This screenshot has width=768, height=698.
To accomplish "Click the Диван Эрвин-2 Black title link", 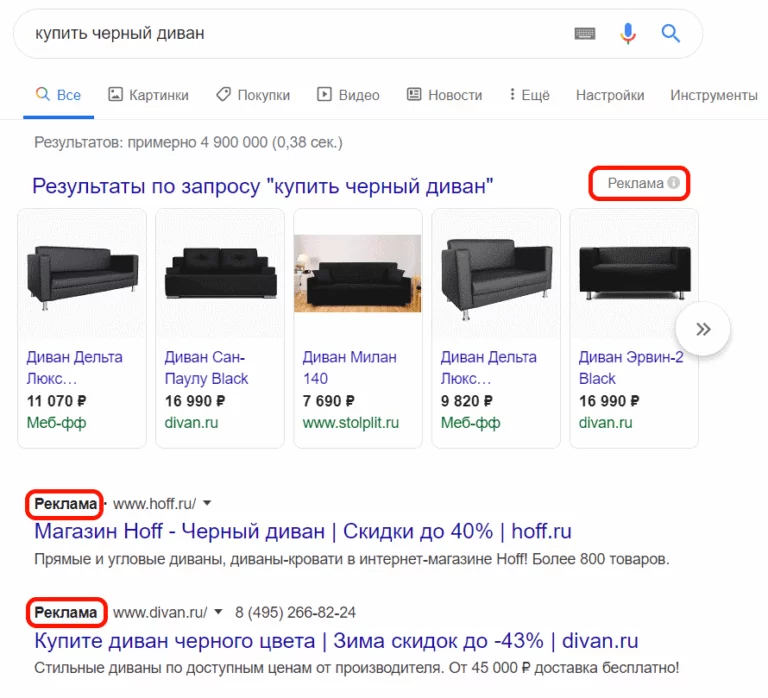I will coord(631,368).
